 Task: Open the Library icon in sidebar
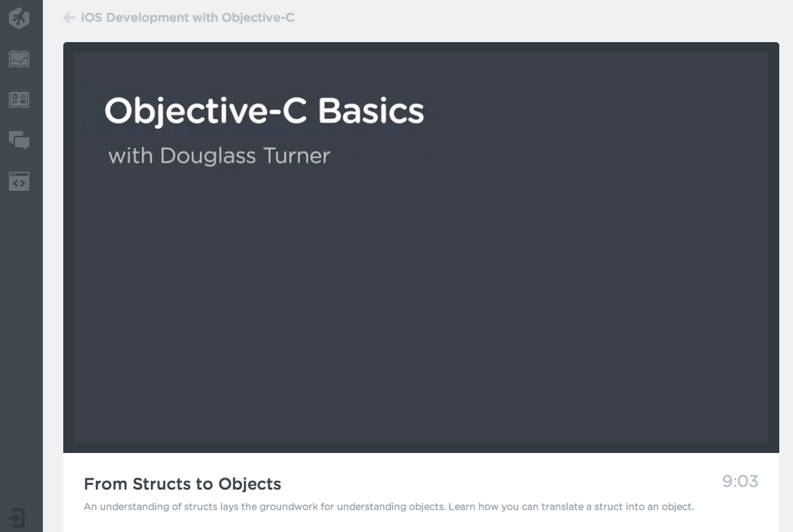point(19,100)
